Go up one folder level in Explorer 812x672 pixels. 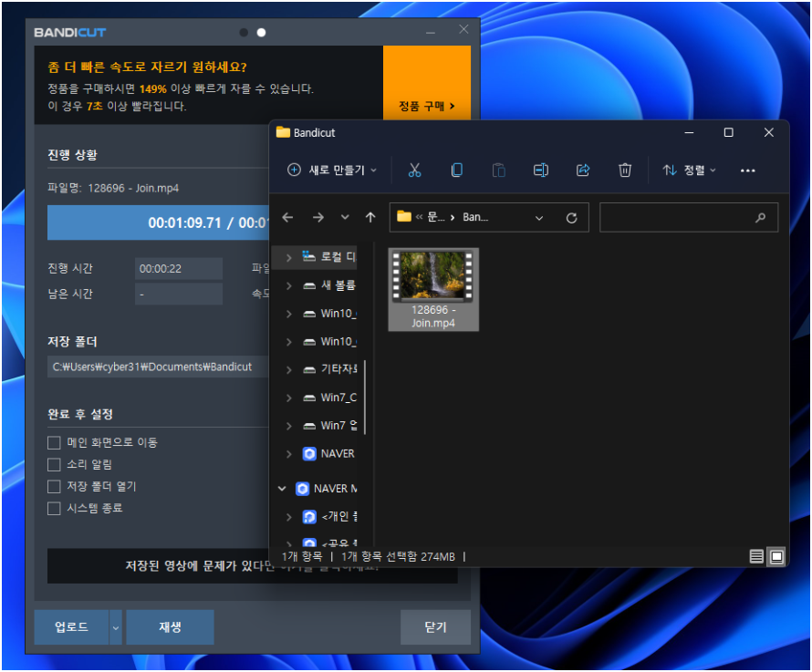coord(370,217)
